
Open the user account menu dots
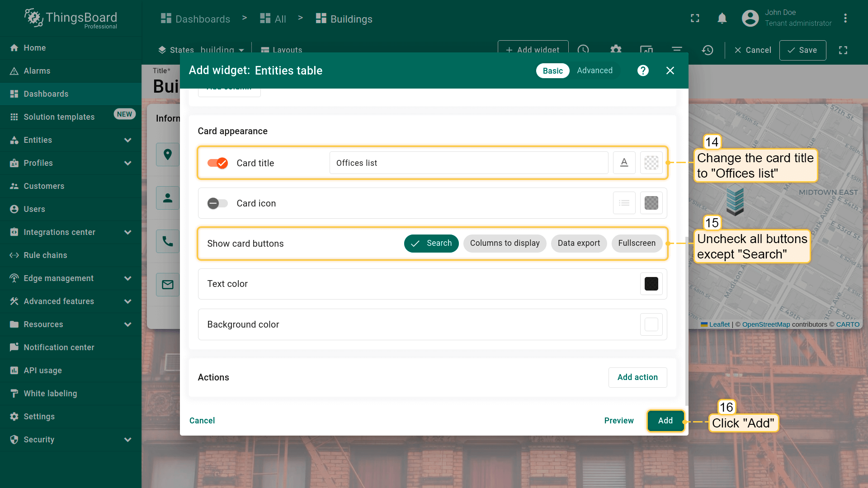845,19
